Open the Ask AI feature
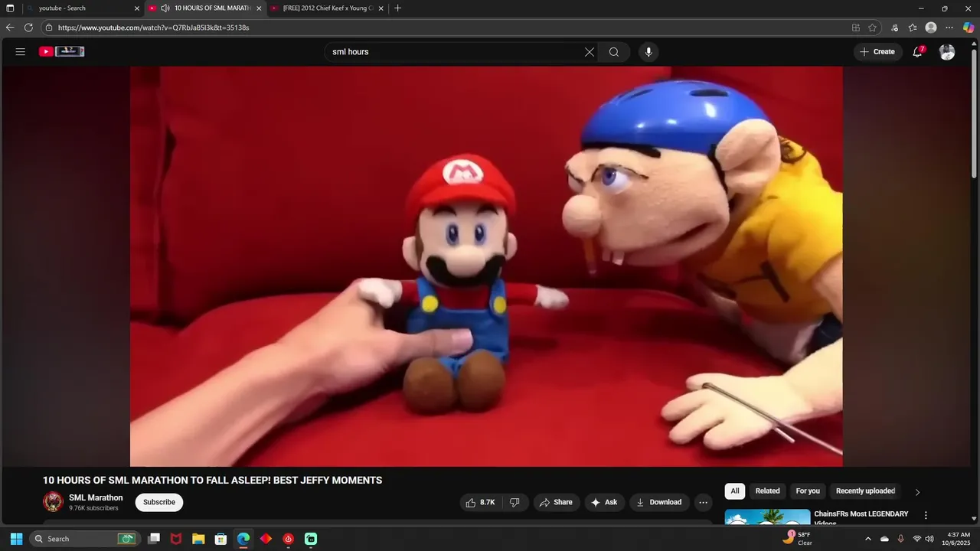 coord(604,502)
